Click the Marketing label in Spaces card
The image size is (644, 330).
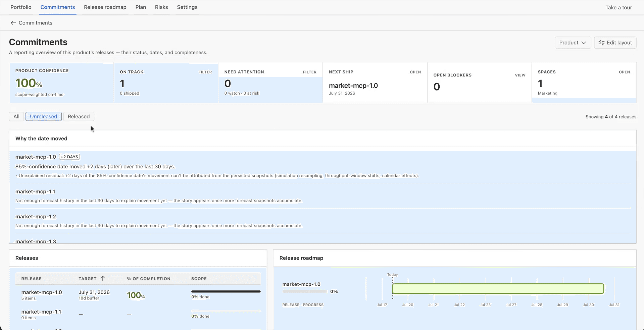tap(547, 93)
